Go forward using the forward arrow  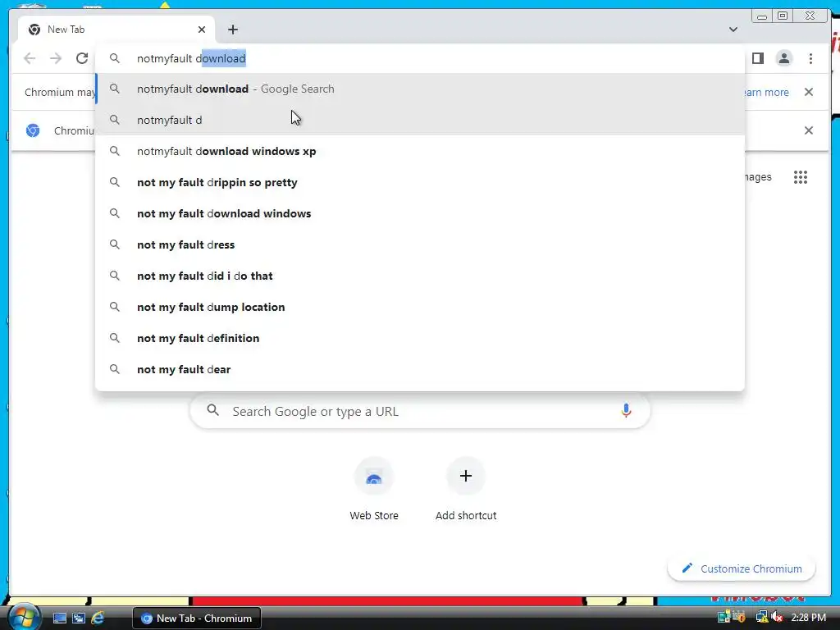(56, 58)
